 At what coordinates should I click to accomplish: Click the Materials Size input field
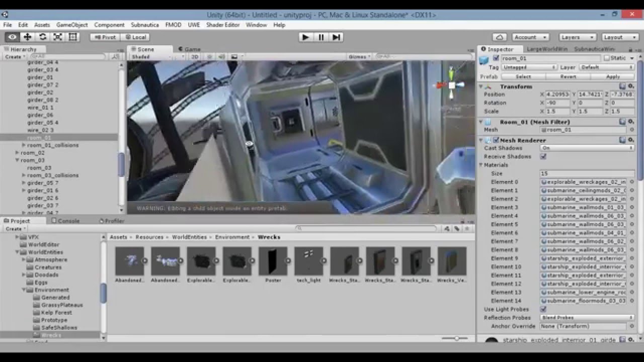[x=587, y=173]
